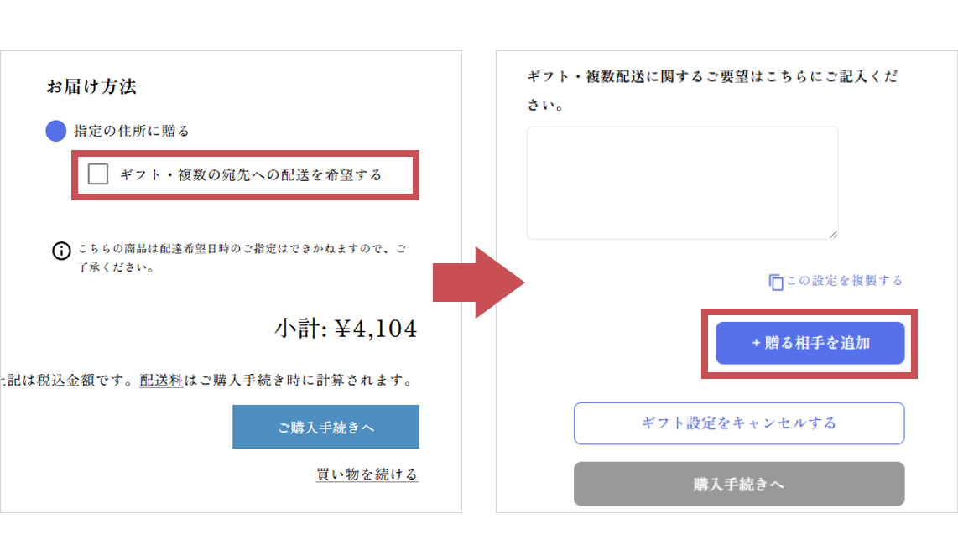
Task: Click the info icon beside the delivery notice
Action: (x=61, y=250)
